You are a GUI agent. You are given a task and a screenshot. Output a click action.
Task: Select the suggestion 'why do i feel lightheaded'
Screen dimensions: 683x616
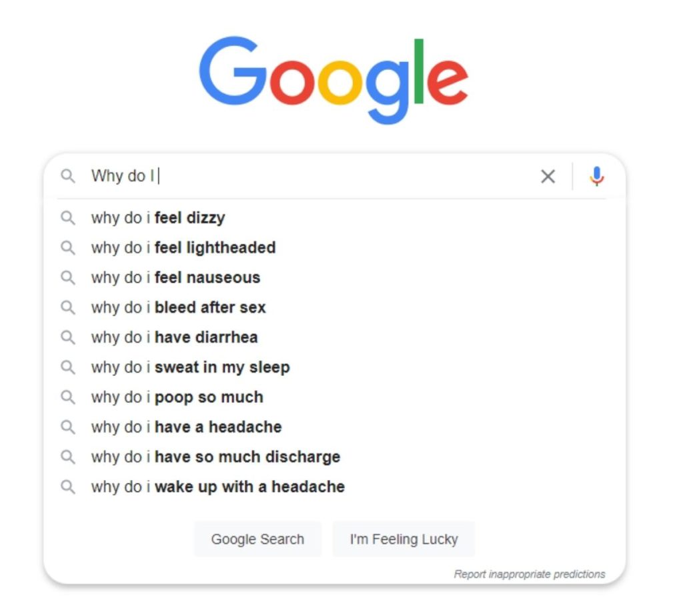[x=183, y=247]
